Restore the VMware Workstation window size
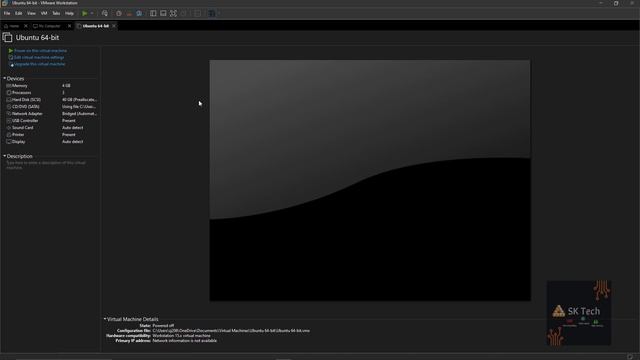This screenshot has height=360, width=640. point(616,3)
